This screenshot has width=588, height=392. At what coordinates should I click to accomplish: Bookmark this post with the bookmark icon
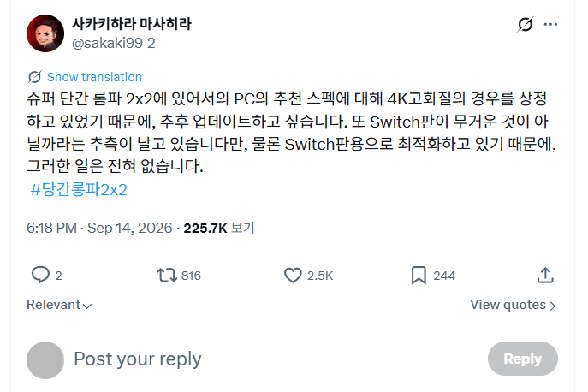point(419,275)
